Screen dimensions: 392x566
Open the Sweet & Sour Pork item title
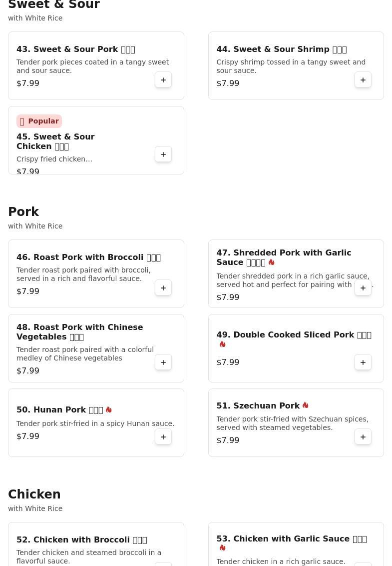(x=75, y=49)
